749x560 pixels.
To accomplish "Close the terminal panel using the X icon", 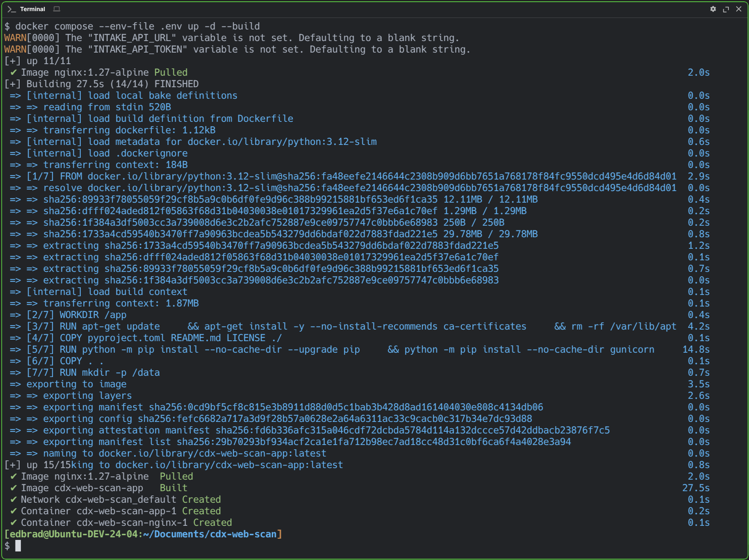I will pyautogui.click(x=738, y=9).
